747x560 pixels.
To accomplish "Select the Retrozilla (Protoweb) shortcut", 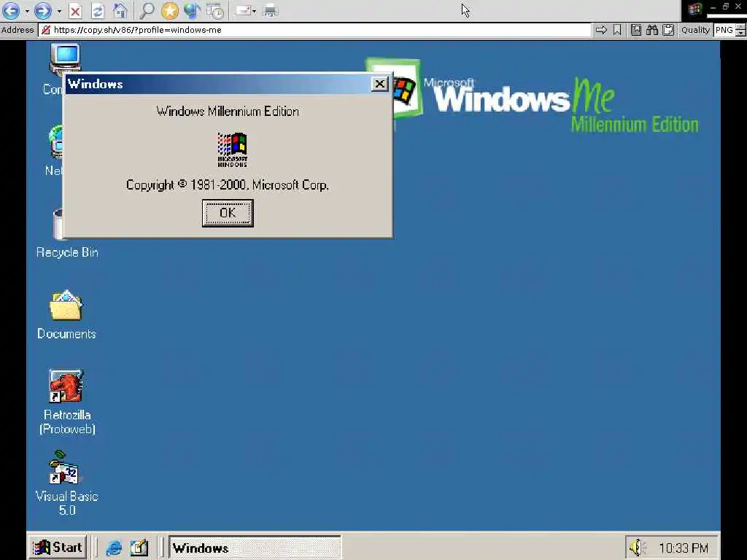I will click(x=66, y=401).
